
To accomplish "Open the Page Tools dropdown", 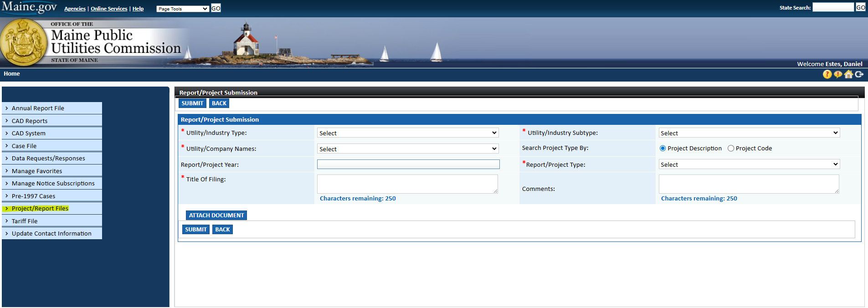I will tap(183, 9).
